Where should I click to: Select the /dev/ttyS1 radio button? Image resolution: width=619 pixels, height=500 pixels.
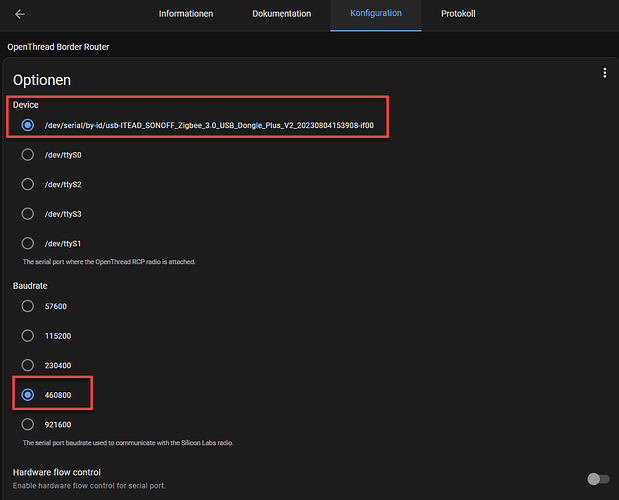point(28,243)
